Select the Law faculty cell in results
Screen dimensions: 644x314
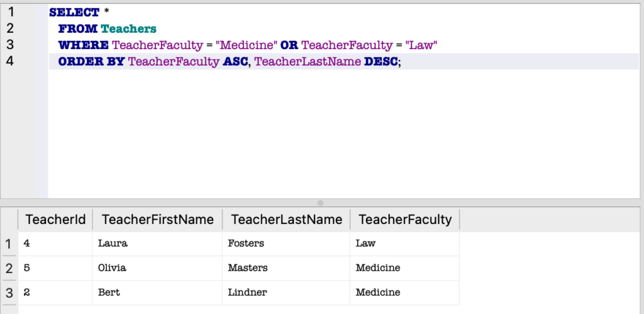[x=365, y=244]
